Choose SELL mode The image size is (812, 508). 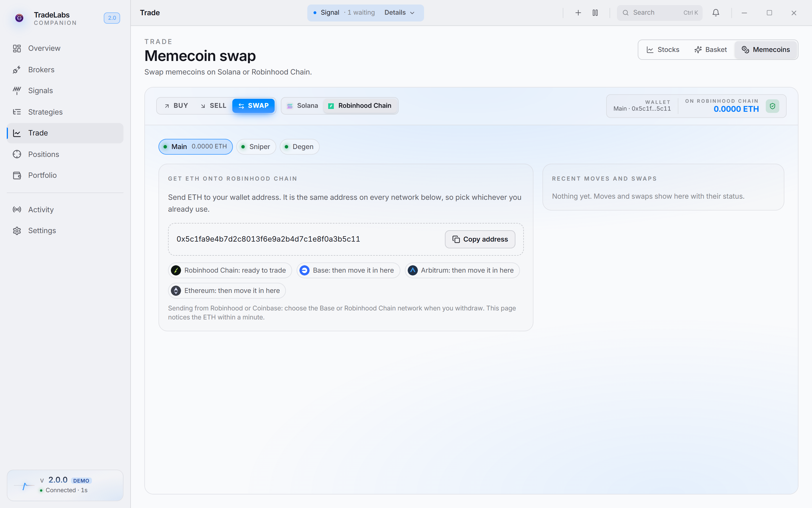213,106
